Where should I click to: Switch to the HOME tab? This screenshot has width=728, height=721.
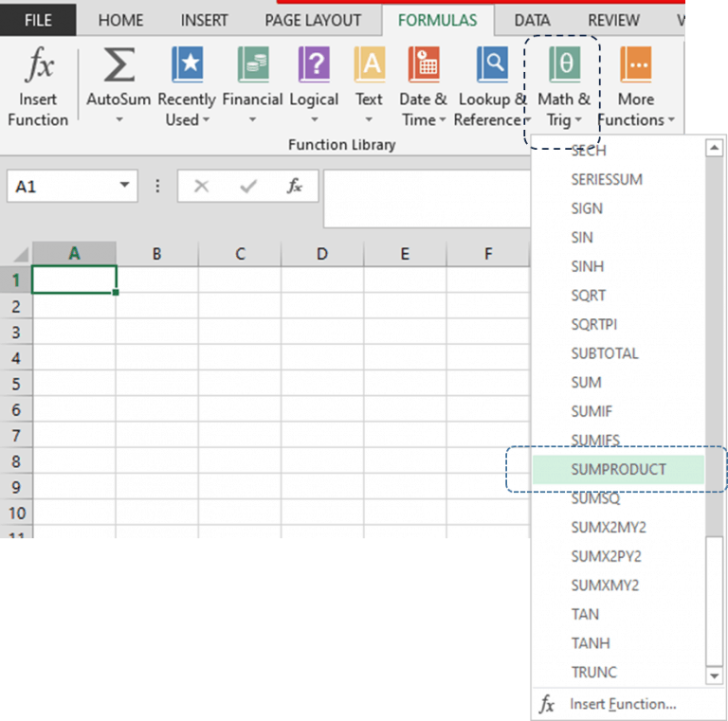tap(120, 21)
